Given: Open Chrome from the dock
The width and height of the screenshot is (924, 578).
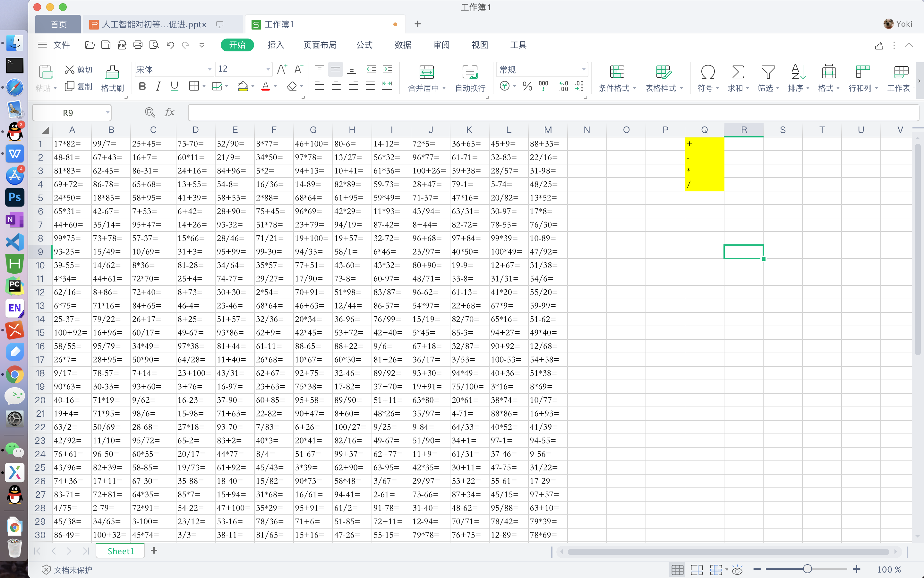Looking at the screenshot, I should (14, 375).
